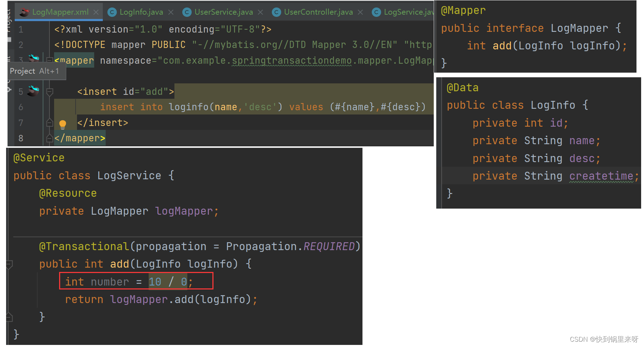The height and width of the screenshot is (346, 644).
Task: Click the 'private String name' field
Action: [x=536, y=141]
